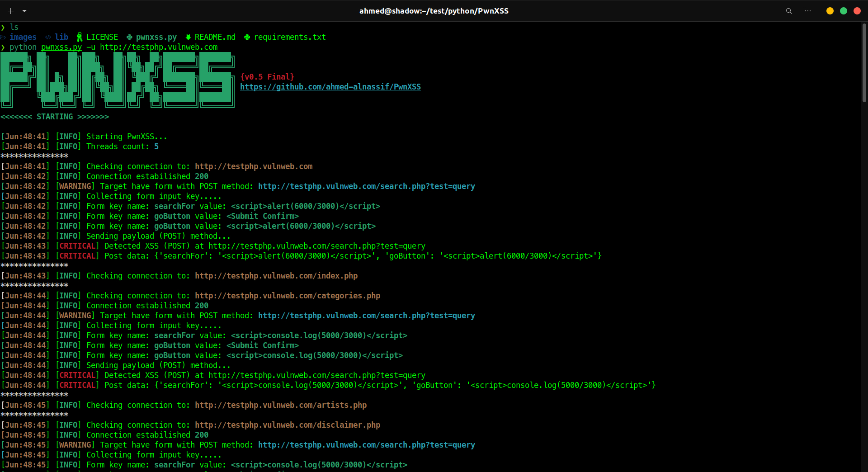The height and width of the screenshot is (472, 868).
Task: Click the [Jun:48:44] WARNING search.php URL
Action: (367, 316)
